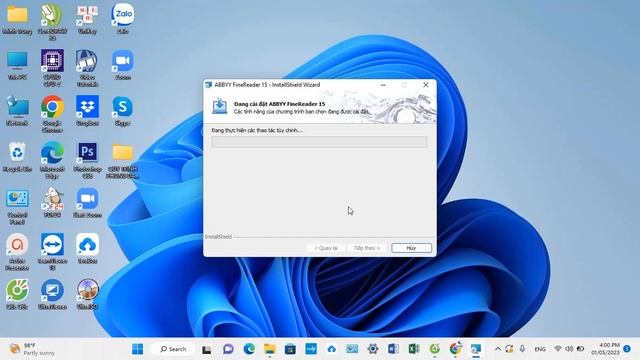640x360 pixels.
Task: Open the Windows Start menu
Action: (138, 349)
